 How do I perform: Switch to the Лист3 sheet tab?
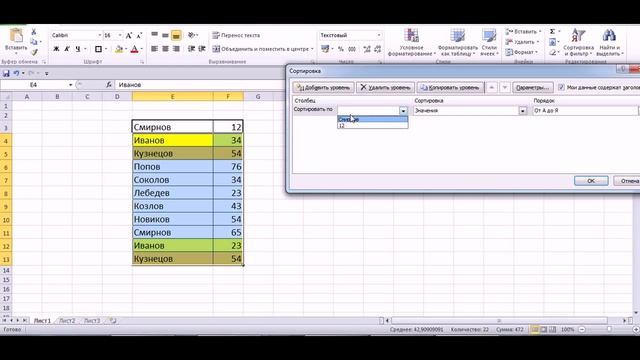click(x=92, y=321)
